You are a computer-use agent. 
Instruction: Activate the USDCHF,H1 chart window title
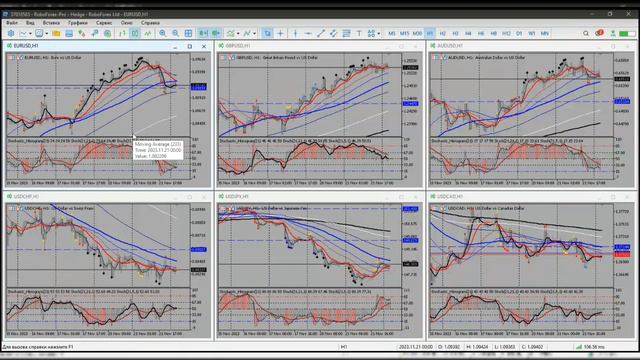point(26,196)
